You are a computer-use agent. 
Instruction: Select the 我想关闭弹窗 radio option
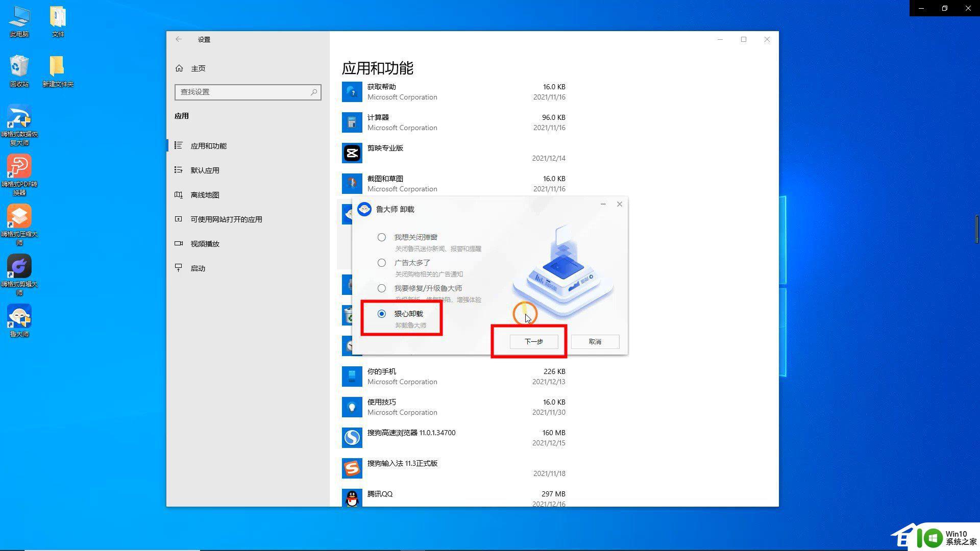[x=382, y=237]
